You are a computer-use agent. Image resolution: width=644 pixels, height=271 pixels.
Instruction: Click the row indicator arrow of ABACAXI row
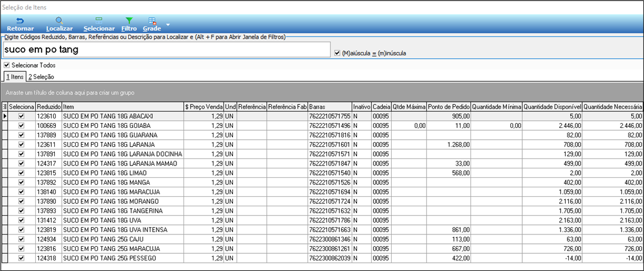[5, 117]
